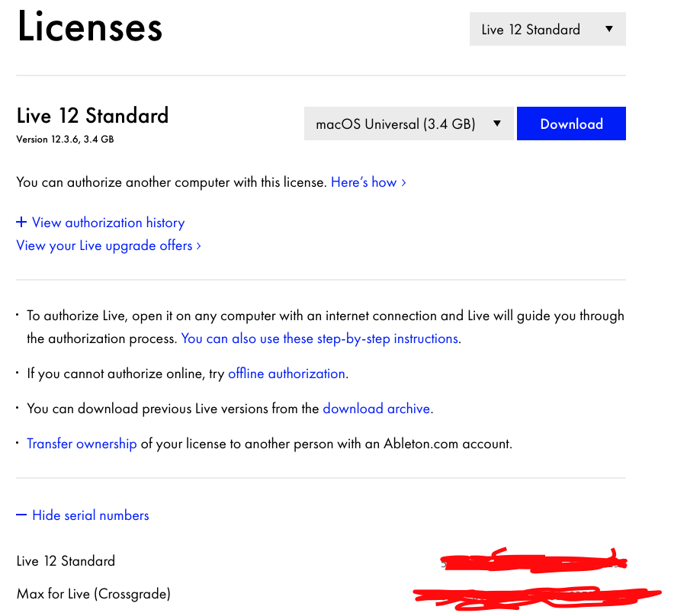This screenshot has width=687, height=616.
Task: Open the step-by-step instructions link
Action: (319, 338)
